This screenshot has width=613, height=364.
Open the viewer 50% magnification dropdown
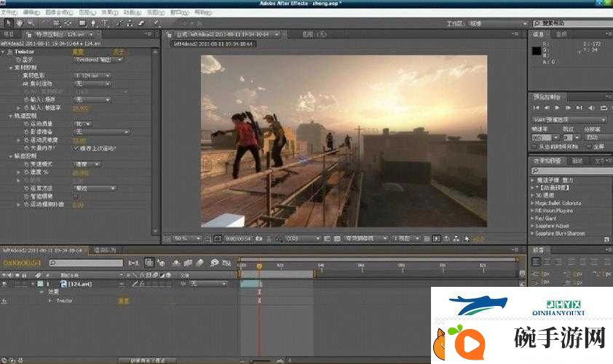[187, 238]
